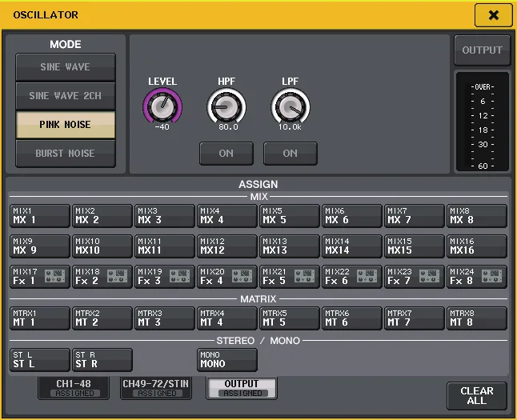Assign oscillator to MTRX2 MT 2
Image resolution: width=517 pixels, height=420 pixels.
click(x=102, y=318)
